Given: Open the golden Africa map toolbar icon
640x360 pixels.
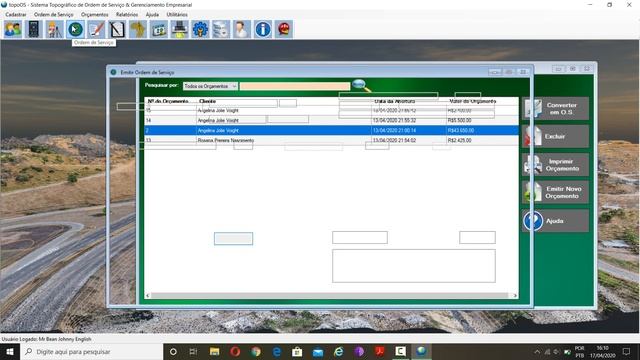Looking at the screenshot, I should coord(138,29).
